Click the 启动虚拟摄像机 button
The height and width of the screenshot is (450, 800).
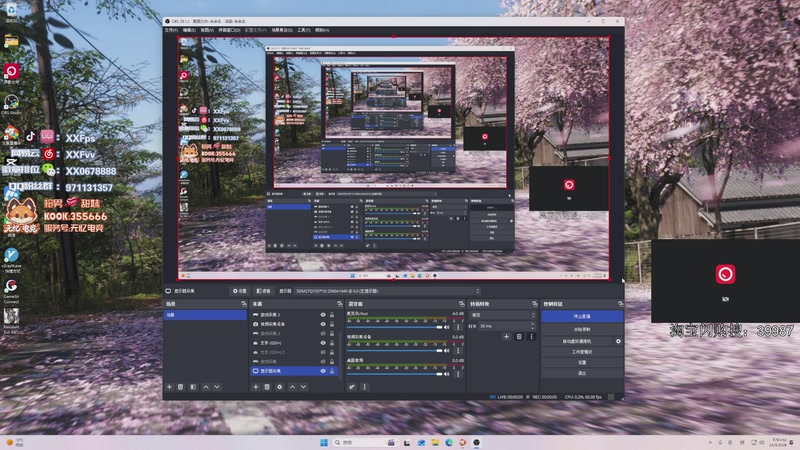click(577, 341)
